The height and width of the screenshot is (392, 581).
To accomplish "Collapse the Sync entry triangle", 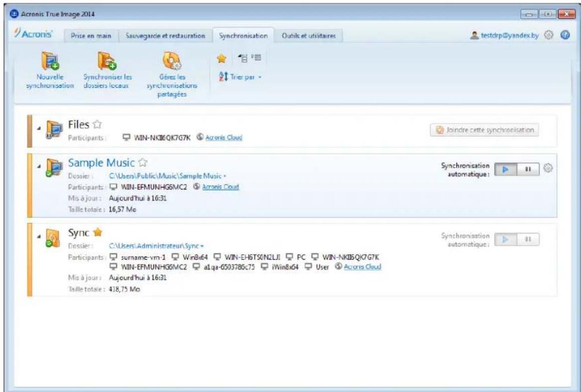I will click(39, 236).
